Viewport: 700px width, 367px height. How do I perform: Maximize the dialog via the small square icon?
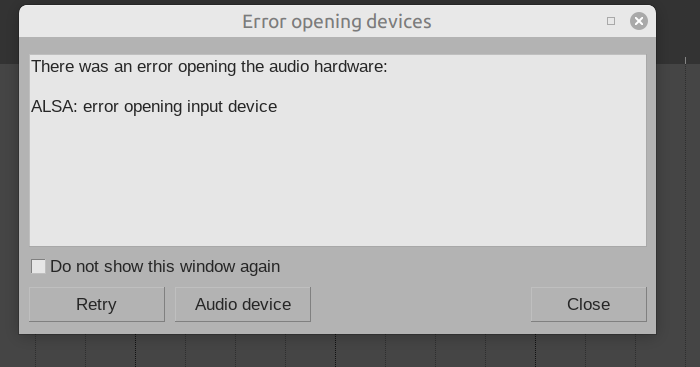pos(611,21)
